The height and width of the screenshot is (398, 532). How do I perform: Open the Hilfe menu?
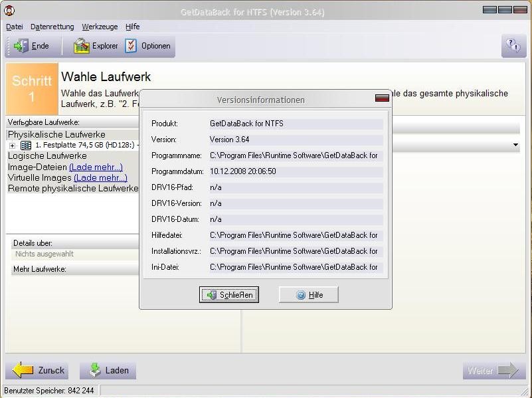pyautogui.click(x=133, y=27)
